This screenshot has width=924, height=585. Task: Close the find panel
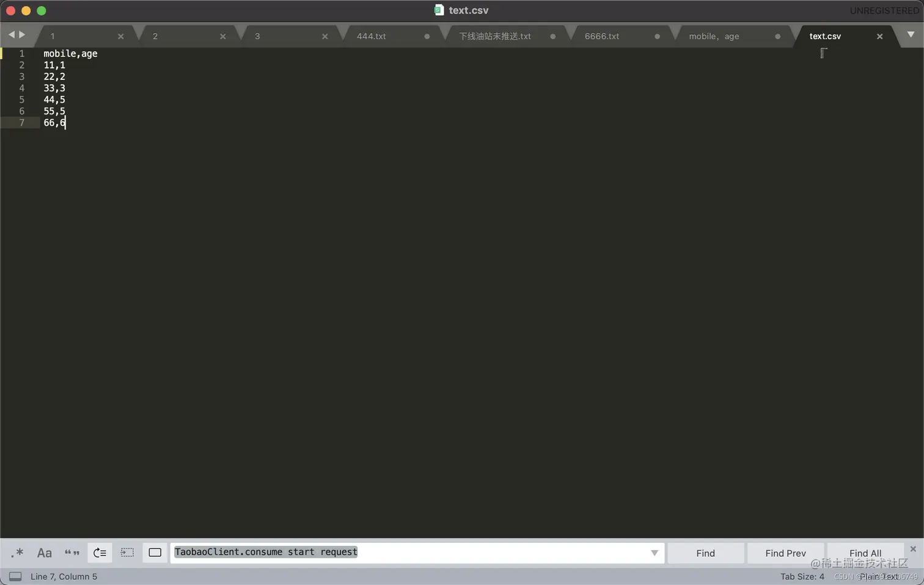(913, 549)
